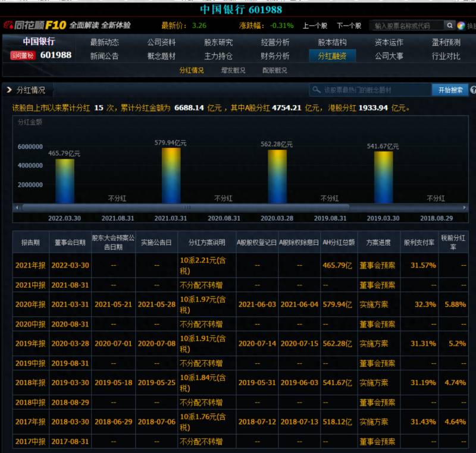Click the 2019-06-03 ex-dividend date cell

pyautogui.click(x=299, y=383)
